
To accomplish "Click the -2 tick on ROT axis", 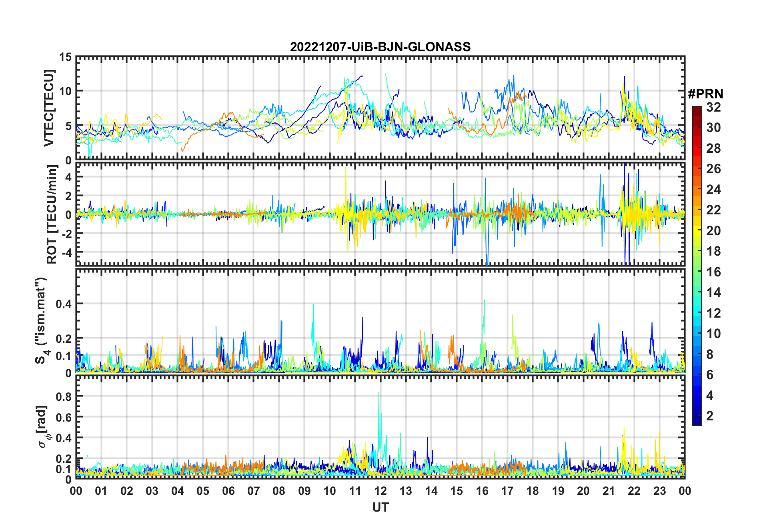I will [x=66, y=234].
